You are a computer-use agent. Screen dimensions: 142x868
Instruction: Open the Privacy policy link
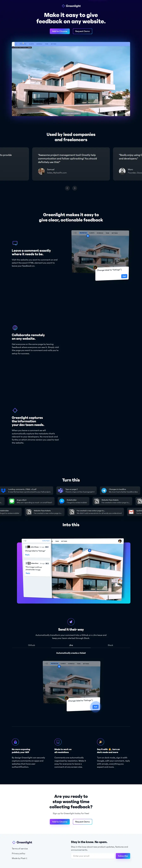(x=18, y=853)
